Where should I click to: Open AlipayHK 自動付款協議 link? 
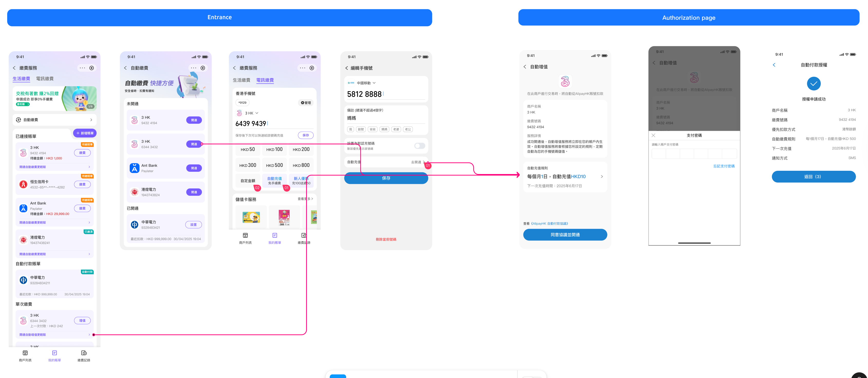550,224
